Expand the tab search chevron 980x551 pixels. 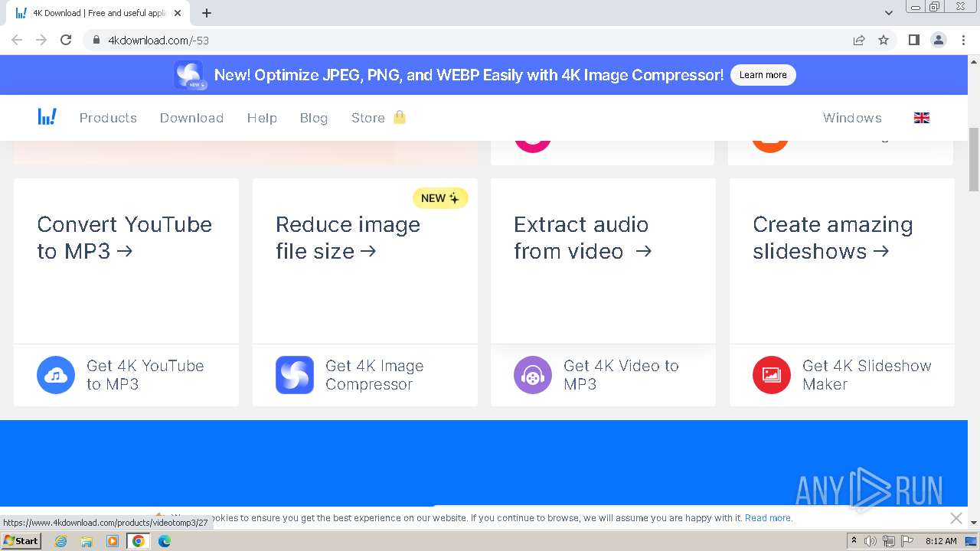point(889,12)
